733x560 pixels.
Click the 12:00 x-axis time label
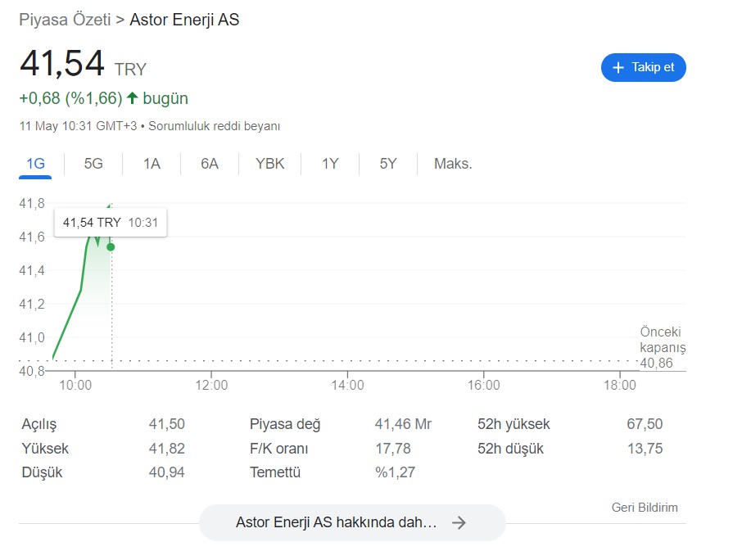[211, 385]
